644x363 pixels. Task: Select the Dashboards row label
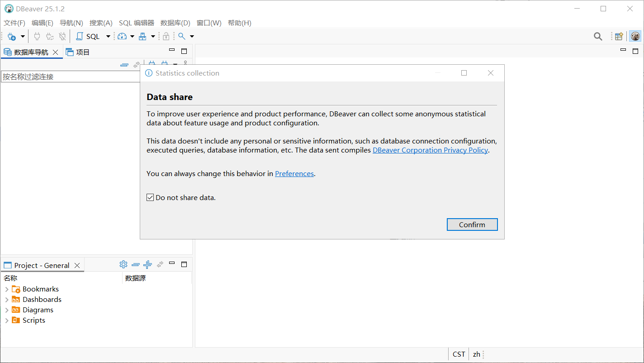coord(42,300)
